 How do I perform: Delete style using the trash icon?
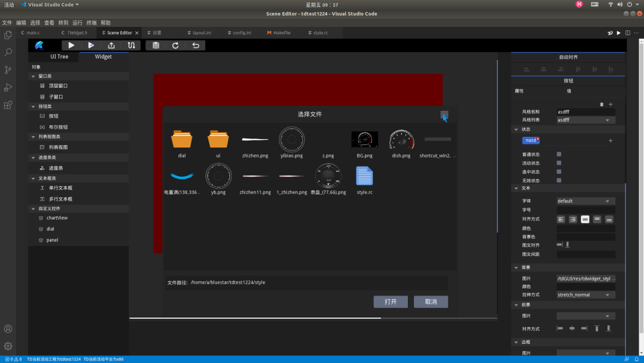click(601, 104)
